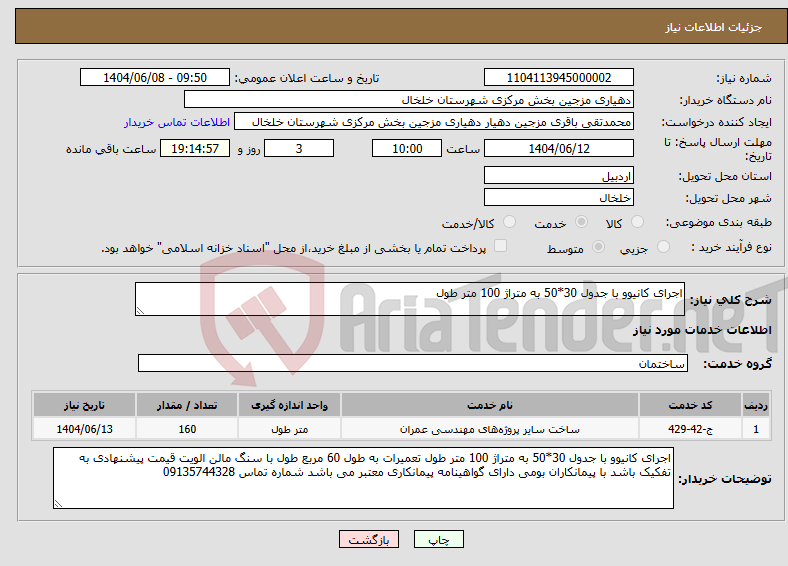This screenshot has height=566, width=788.
Task: Click the delivery province field اردبیل
Action: 558,175
